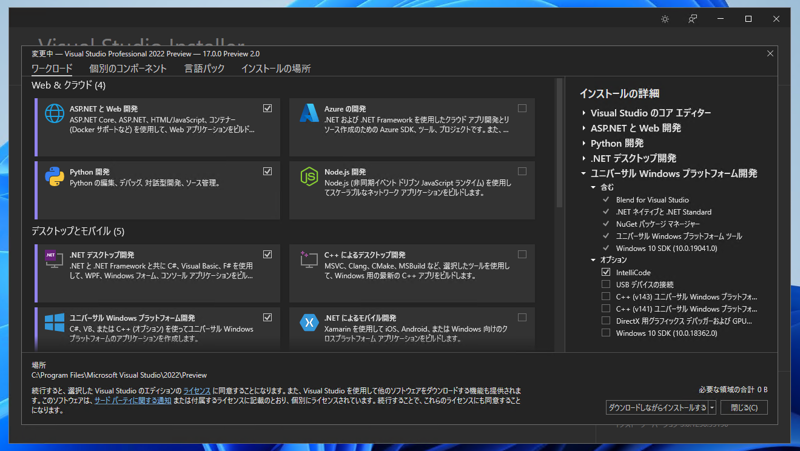Toggle the theme sun icon in title bar
This screenshot has height=451, width=800.
coord(665,19)
